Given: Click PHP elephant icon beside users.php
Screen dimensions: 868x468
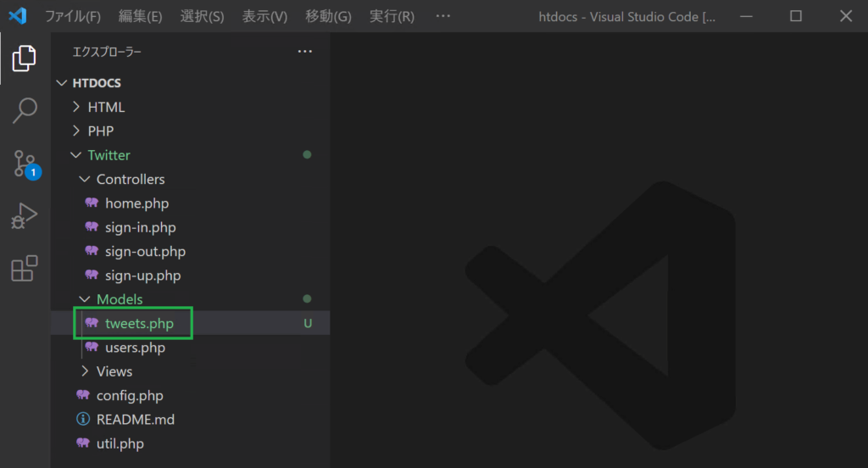Looking at the screenshot, I should tap(92, 347).
